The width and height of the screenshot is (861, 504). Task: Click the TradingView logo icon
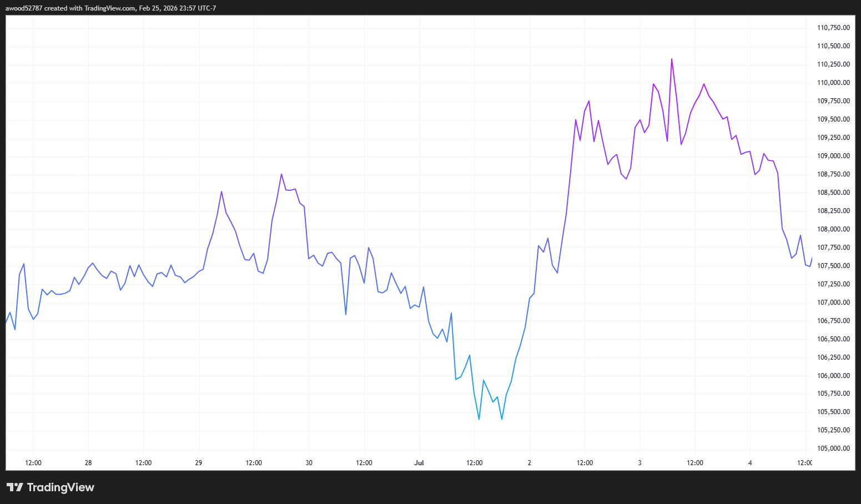pyautogui.click(x=15, y=487)
